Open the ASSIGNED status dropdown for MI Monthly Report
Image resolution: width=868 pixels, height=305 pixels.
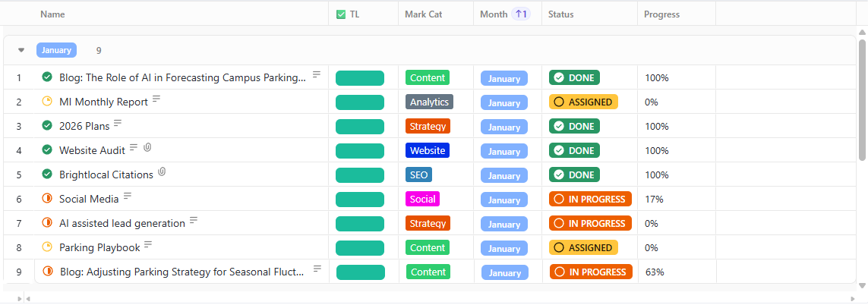(583, 102)
